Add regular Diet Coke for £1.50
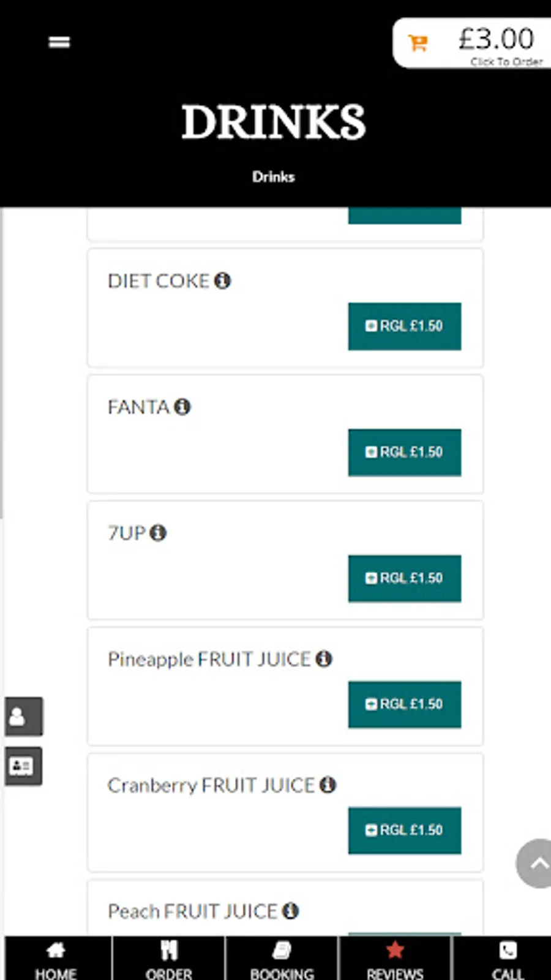This screenshot has height=980, width=551. pos(405,326)
